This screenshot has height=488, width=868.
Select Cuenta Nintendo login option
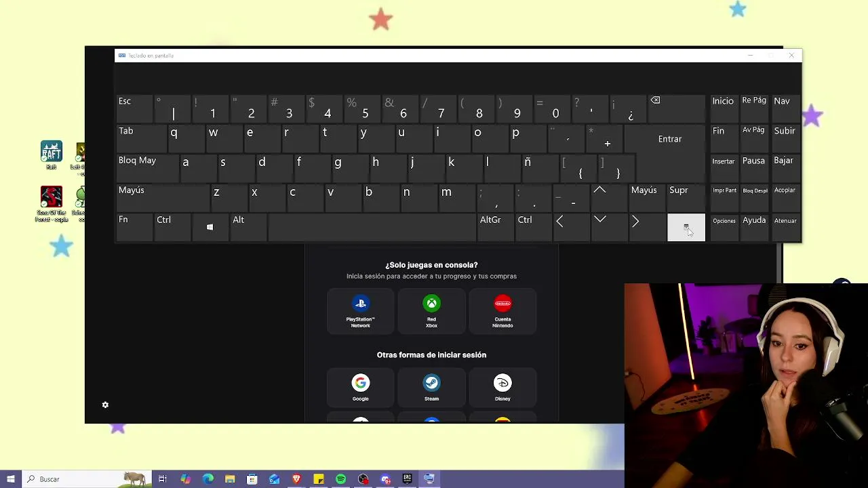tap(502, 311)
